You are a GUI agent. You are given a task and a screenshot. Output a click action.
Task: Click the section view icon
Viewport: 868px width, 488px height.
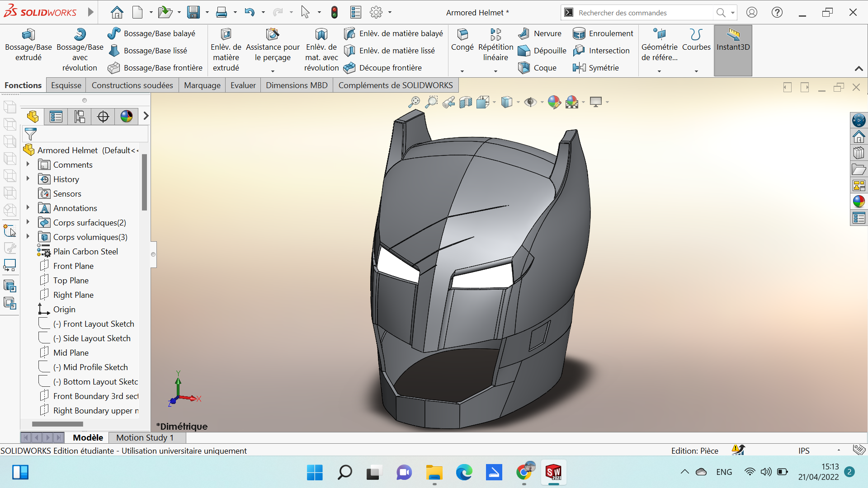click(x=465, y=102)
